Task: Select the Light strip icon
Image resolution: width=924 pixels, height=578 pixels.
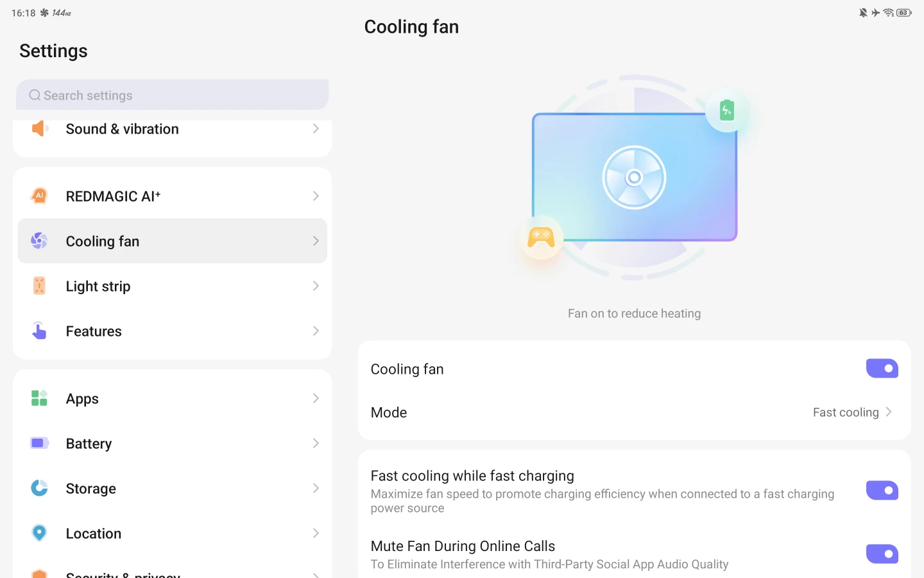Action: point(39,286)
